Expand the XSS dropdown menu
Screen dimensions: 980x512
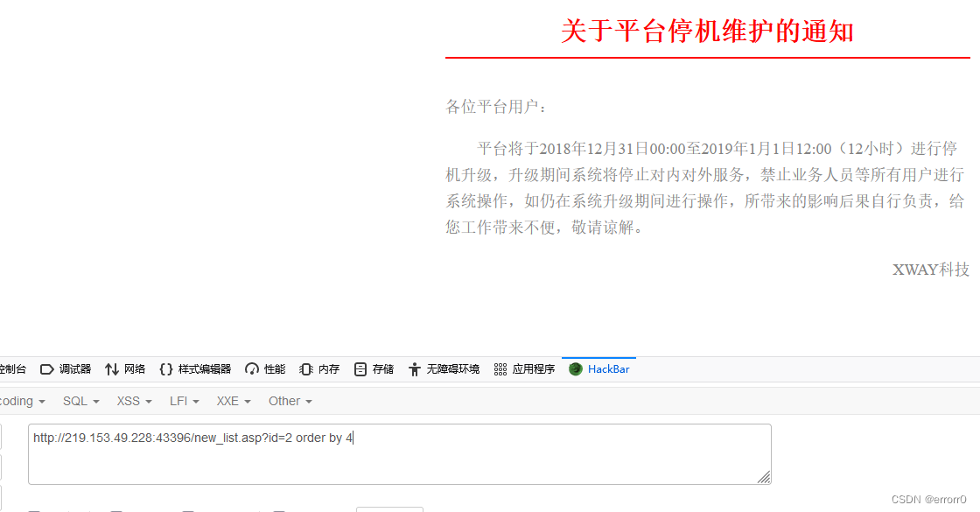click(x=135, y=402)
